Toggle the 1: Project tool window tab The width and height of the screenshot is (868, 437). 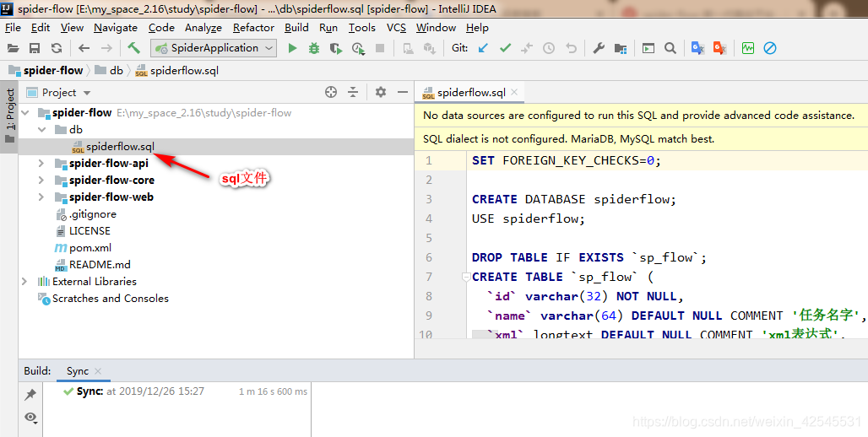click(x=10, y=108)
